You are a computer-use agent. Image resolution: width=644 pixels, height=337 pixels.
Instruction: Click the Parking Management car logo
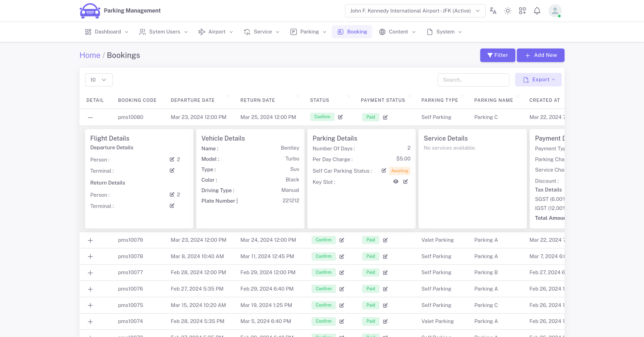tap(90, 10)
